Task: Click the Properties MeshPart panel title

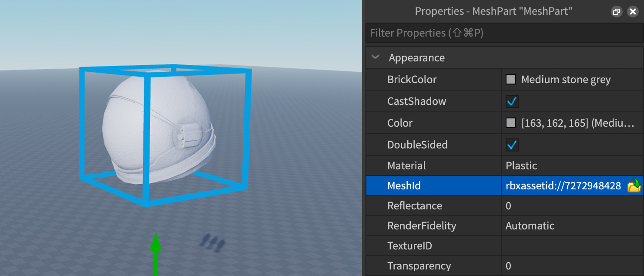Action: (x=493, y=12)
